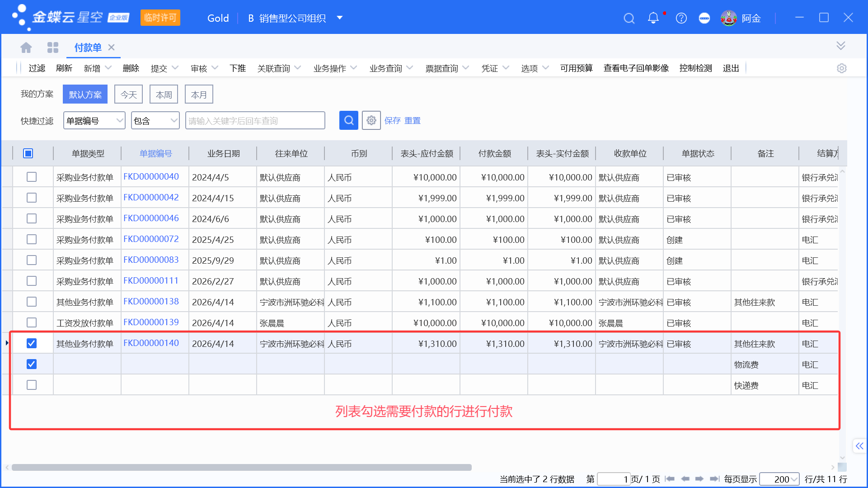Filter by 本月

tap(199, 94)
